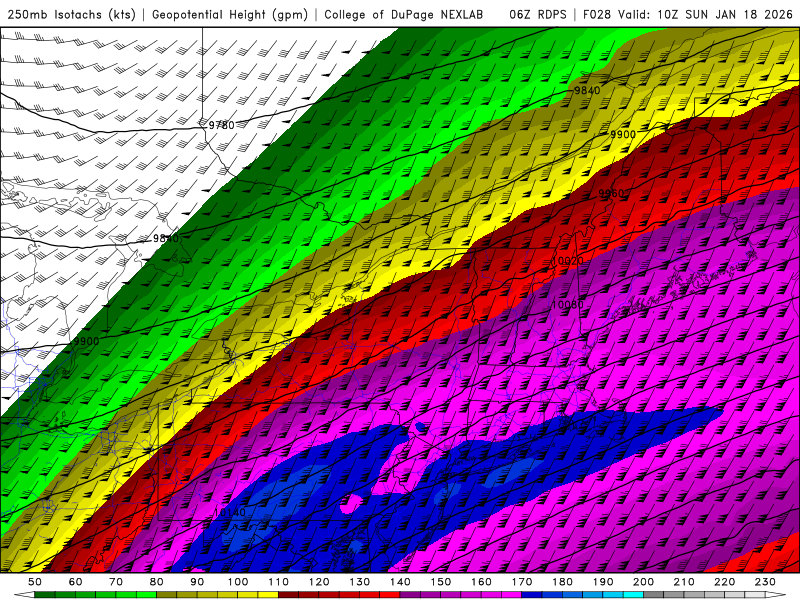
Task: Click the 50 tick label on the color scale
Action: (x=35, y=582)
